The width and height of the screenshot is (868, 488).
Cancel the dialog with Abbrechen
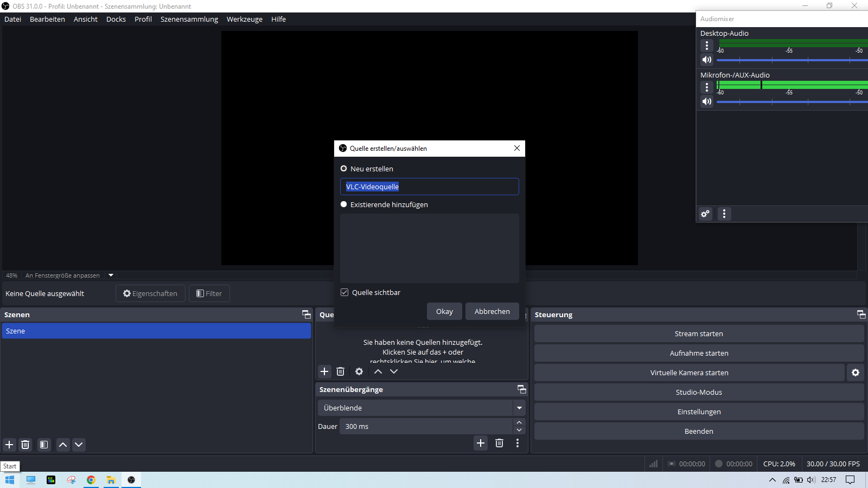tap(492, 311)
